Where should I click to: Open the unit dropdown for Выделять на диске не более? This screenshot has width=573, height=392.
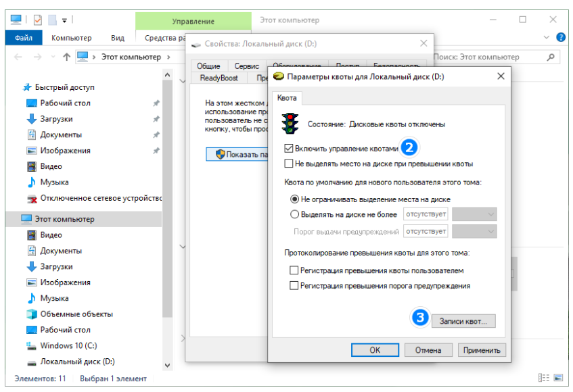474,214
